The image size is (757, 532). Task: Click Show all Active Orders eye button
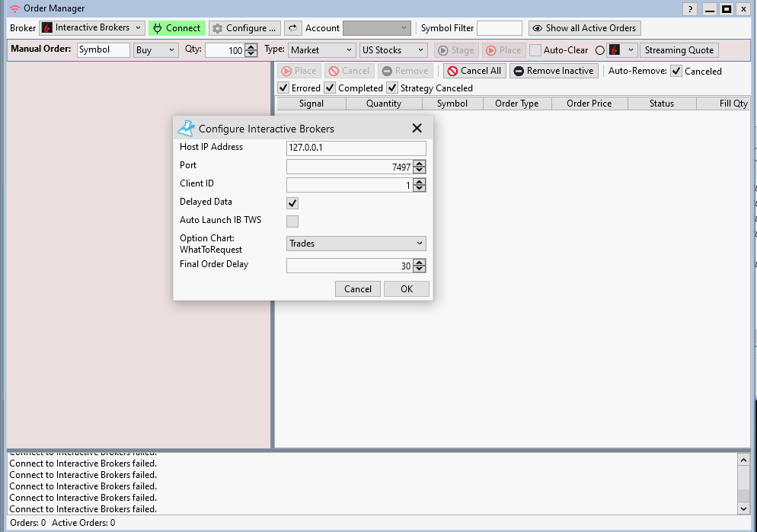click(584, 28)
